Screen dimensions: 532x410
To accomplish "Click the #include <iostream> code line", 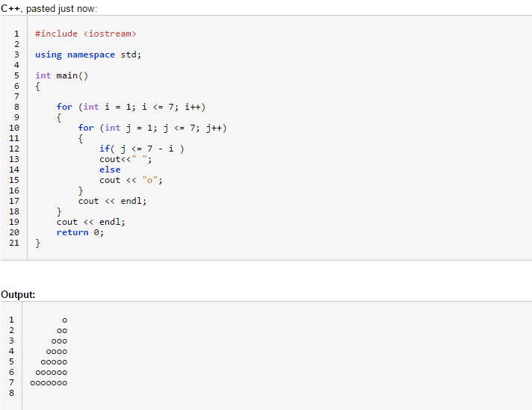I will [86, 34].
